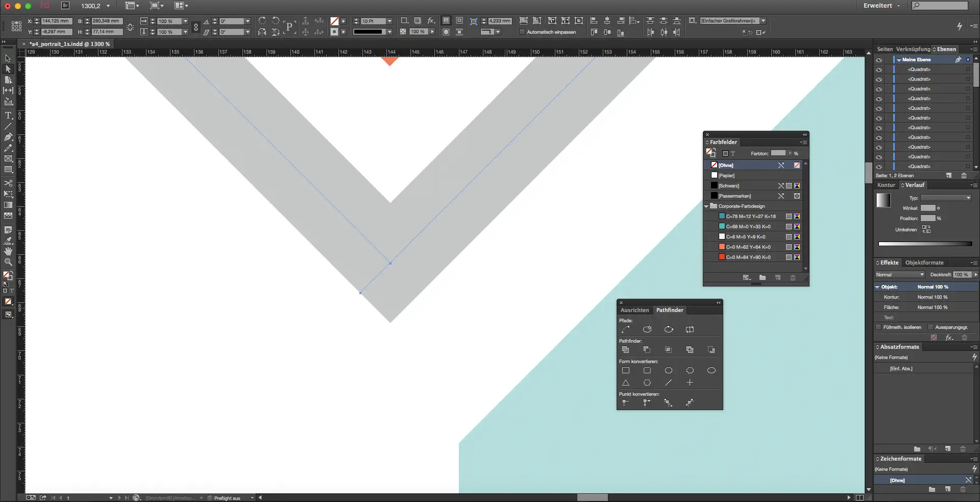Screen dimensions: 980x502
Task: Open the Normal blend mode dropdown
Action: [900, 275]
